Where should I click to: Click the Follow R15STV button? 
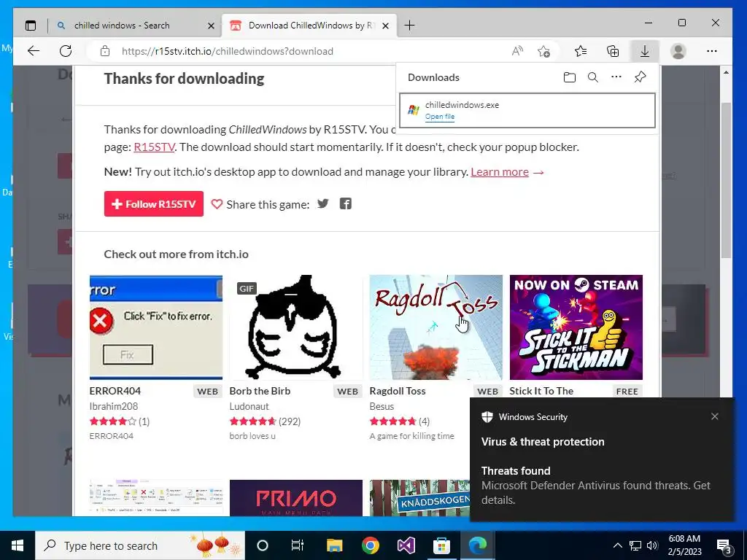tap(154, 204)
